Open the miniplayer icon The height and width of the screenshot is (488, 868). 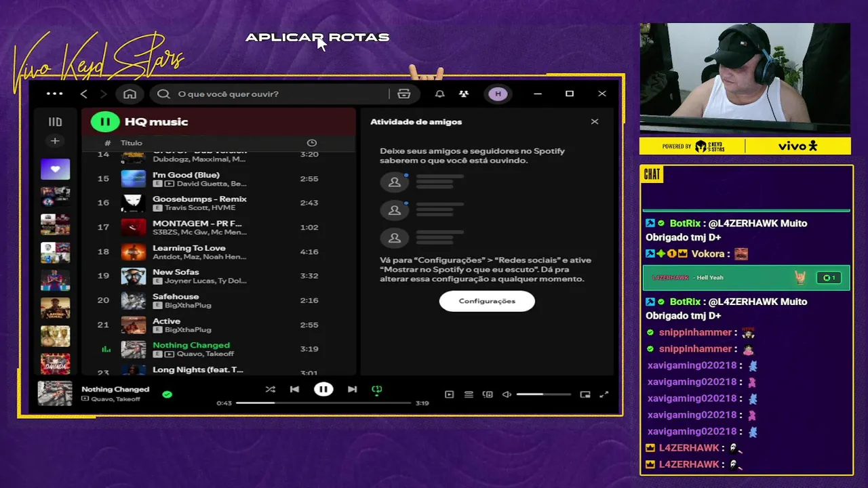pos(585,394)
